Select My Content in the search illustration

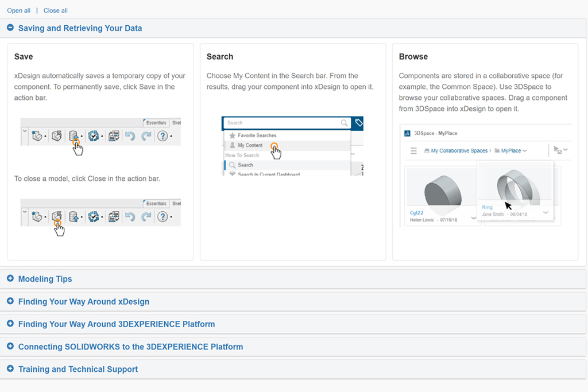[287, 145]
